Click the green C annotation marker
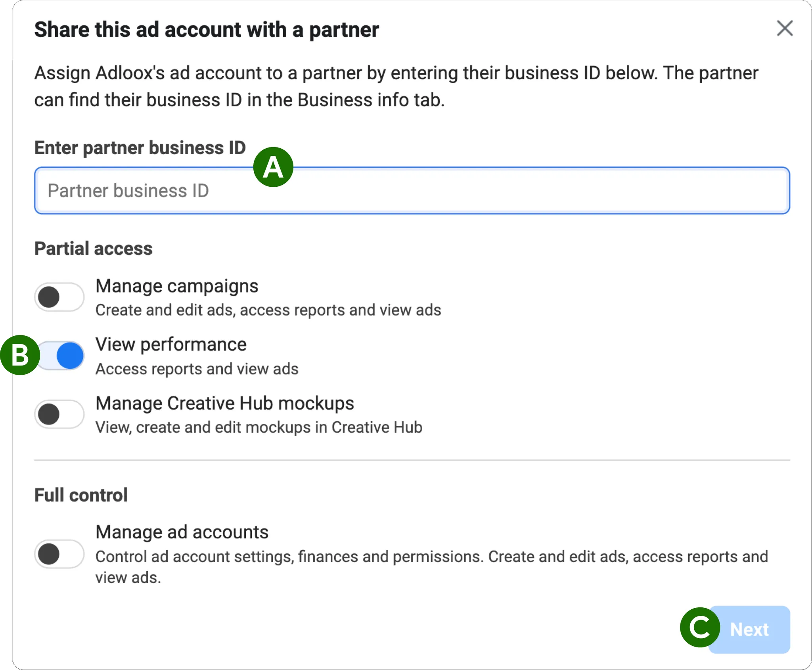This screenshot has height=670, width=812. click(x=700, y=628)
